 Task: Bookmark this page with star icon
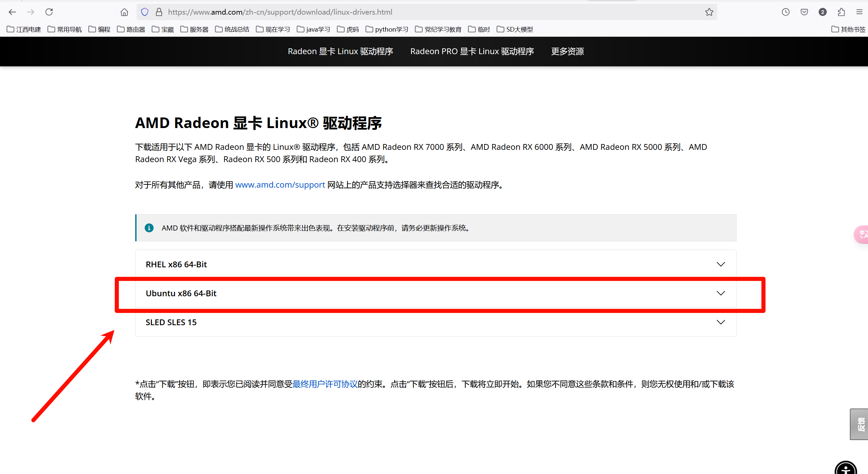click(709, 12)
